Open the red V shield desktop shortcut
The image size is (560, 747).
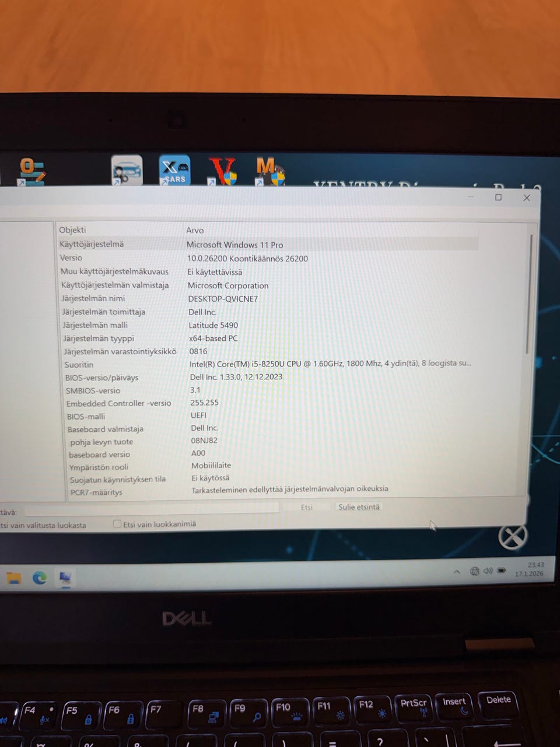(223, 170)
